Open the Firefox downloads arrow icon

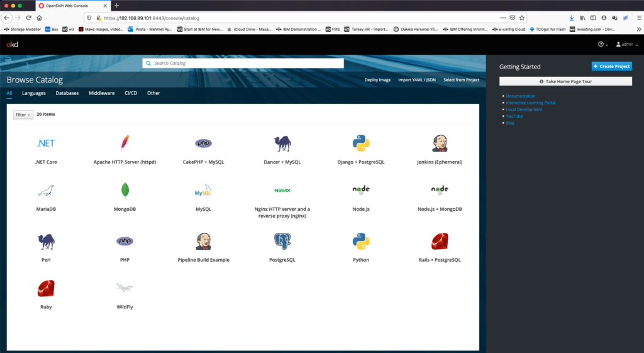point(571,18)
